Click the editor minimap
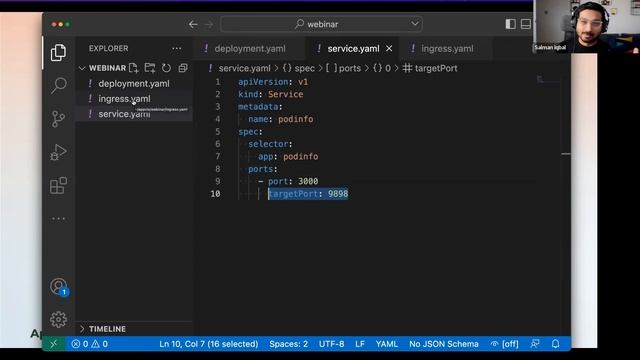Screen dimensions: 640x360 pyautogui.click(x=548, y=80)
